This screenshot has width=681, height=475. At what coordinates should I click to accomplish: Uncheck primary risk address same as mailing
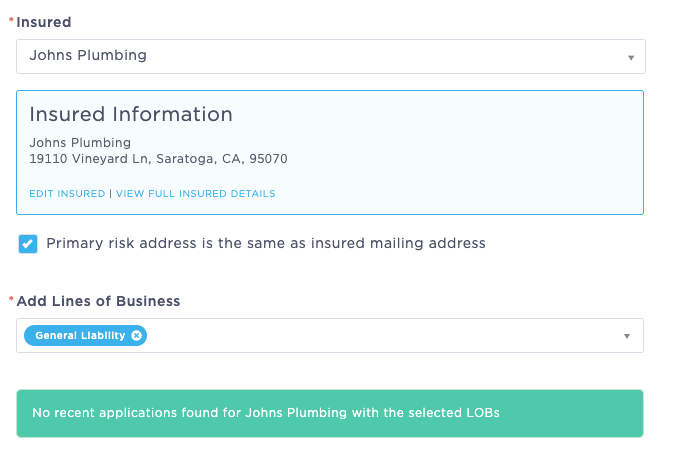point(28,244)
